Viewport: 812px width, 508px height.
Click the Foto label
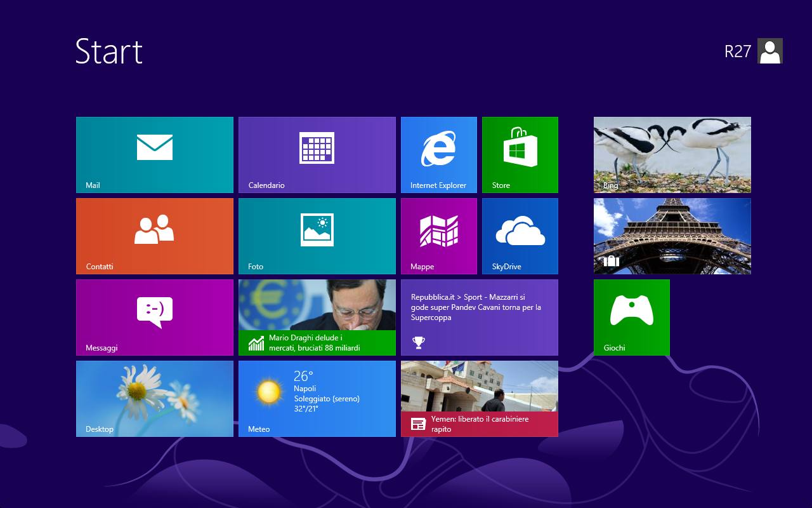click(x=256, y=267)
